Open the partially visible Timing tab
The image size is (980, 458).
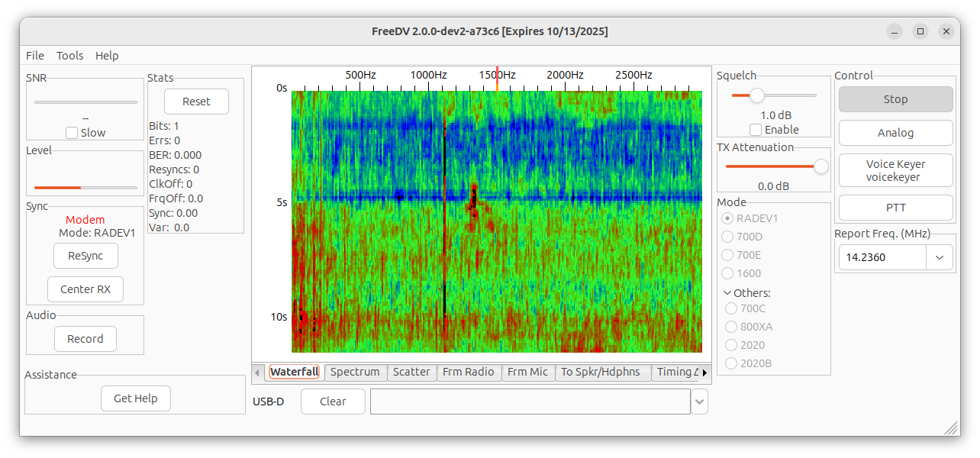click(676, 372)
